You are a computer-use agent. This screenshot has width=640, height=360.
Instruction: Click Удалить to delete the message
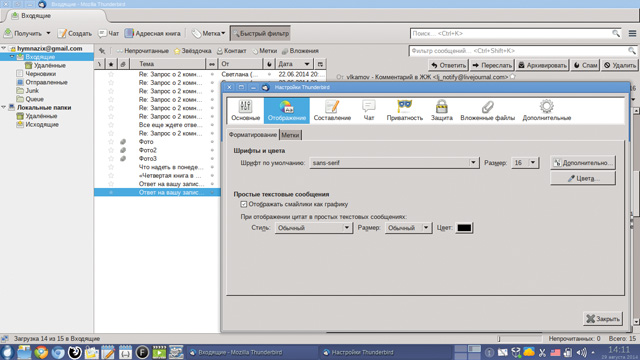620,65
